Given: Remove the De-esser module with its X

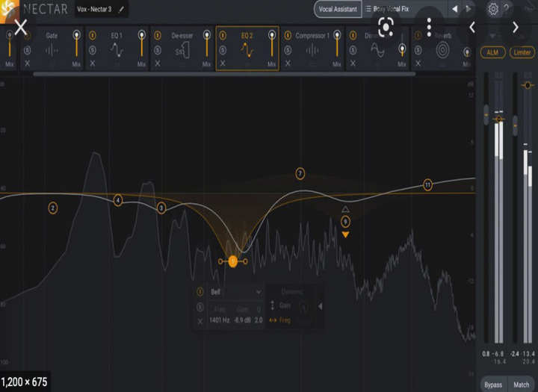Looking at the screenshot, I should point(158,63).
